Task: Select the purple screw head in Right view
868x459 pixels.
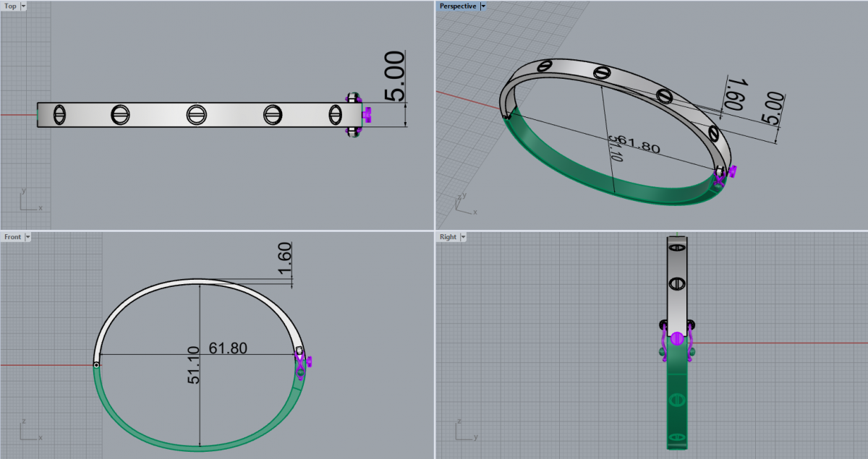Action: 677,338
